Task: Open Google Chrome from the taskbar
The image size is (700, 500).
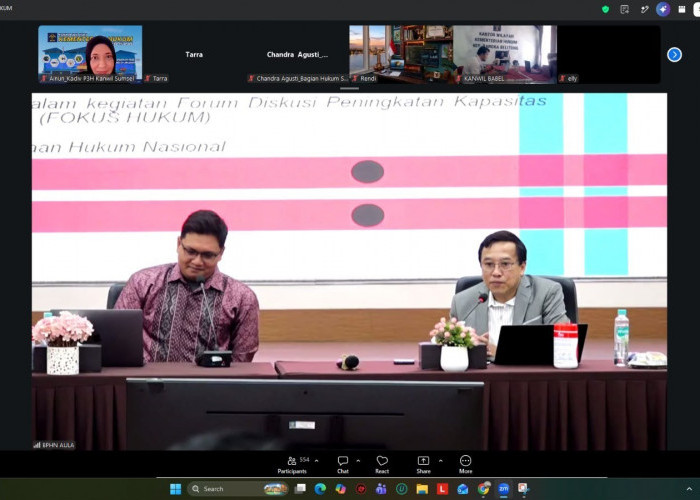Action: coord(483,489)
